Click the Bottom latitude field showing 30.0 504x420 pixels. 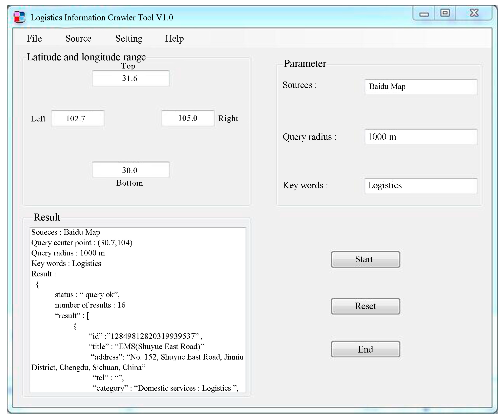pos(131,170)
